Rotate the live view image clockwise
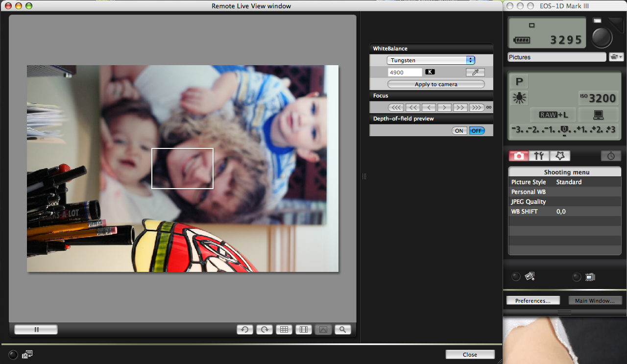 (x=265, y=330)
